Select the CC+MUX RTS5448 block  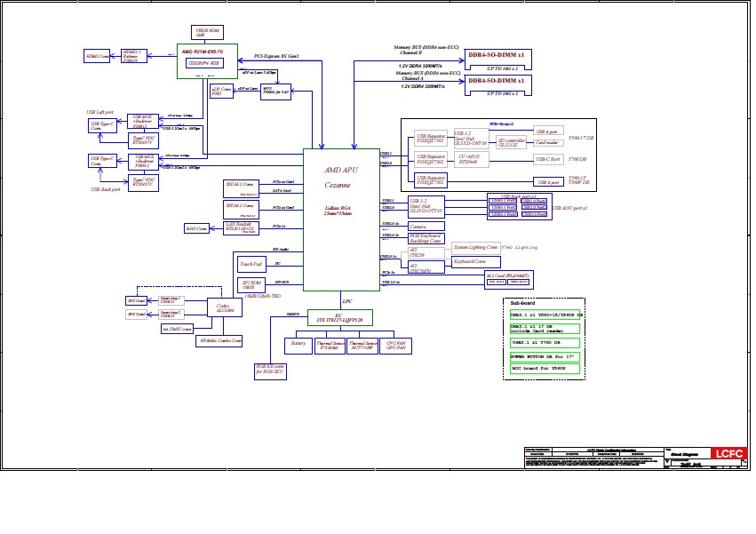point(472,159)
